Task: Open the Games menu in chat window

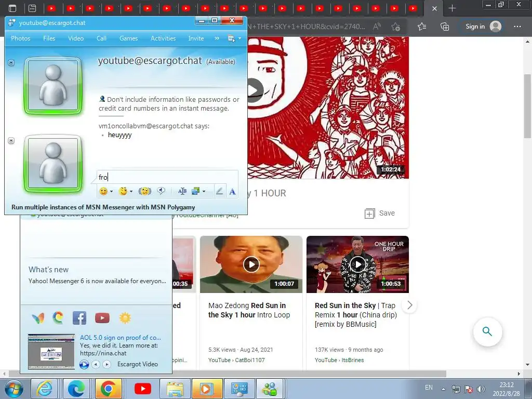Action: coord(128,38)
